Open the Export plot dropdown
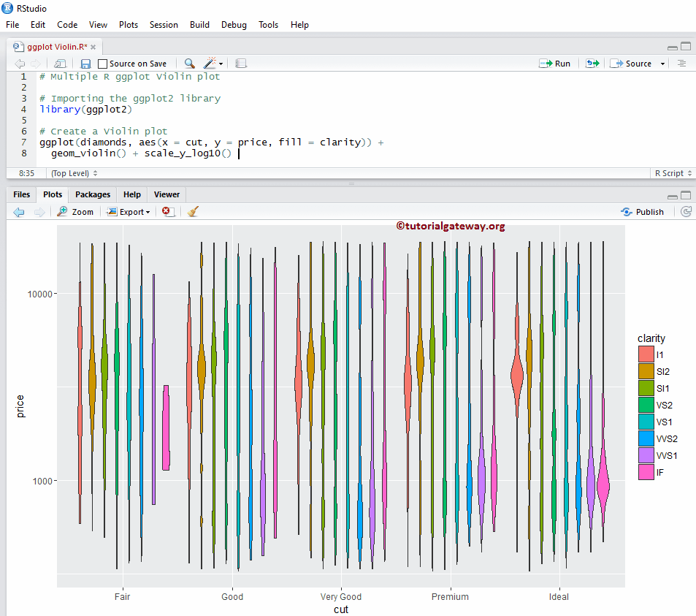Image resolution: width=696 pixels, height=616 pixels. 129,211
